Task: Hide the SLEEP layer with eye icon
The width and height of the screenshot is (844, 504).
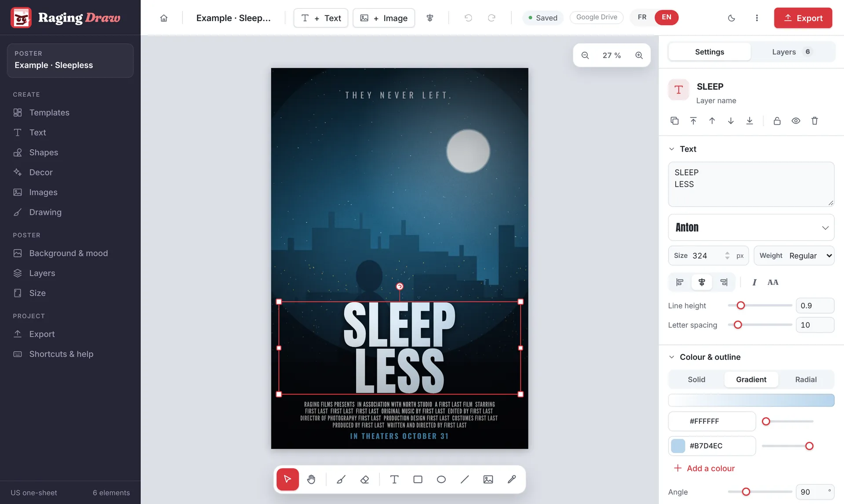Action: 796,121
